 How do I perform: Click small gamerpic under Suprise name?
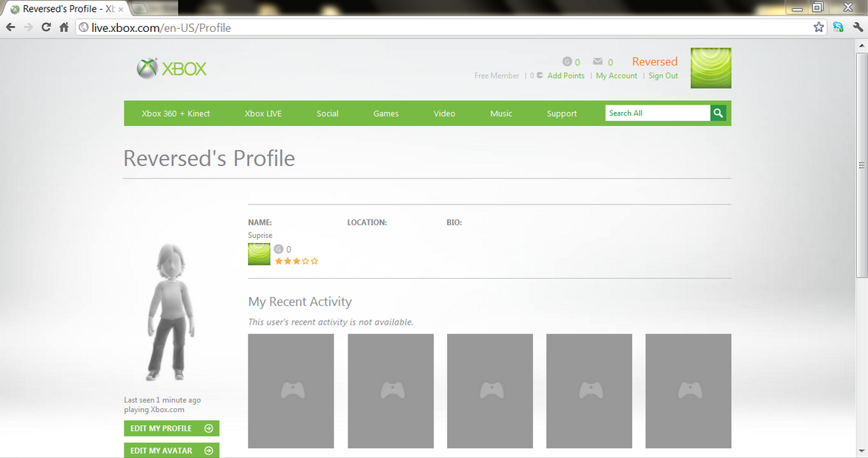[259, 254]
